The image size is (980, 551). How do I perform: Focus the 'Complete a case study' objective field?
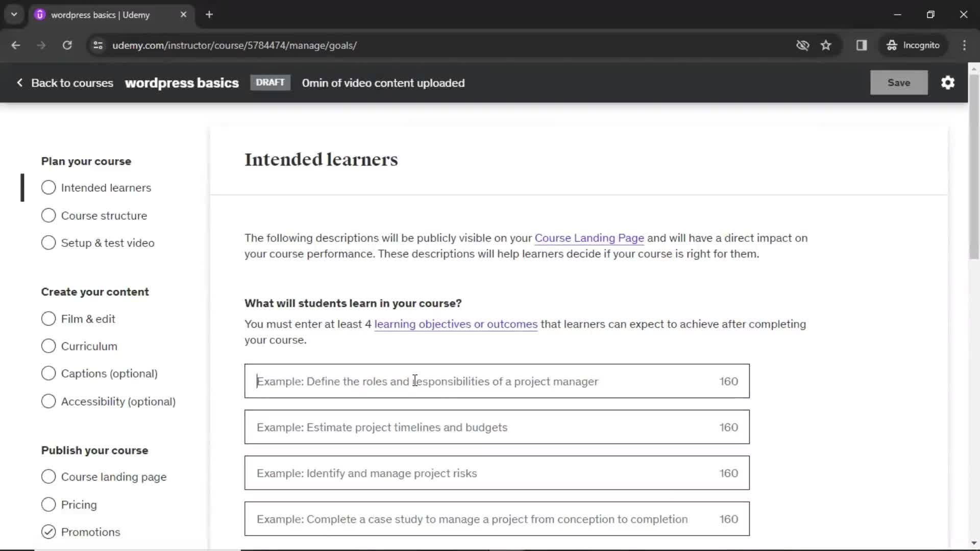[x=497, y=519]
